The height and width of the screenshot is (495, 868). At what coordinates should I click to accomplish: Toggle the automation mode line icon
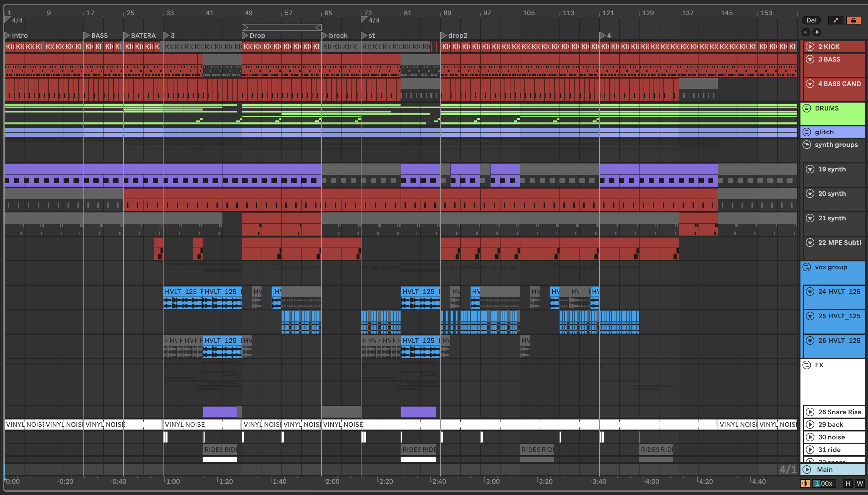click(x=835, y=20)
